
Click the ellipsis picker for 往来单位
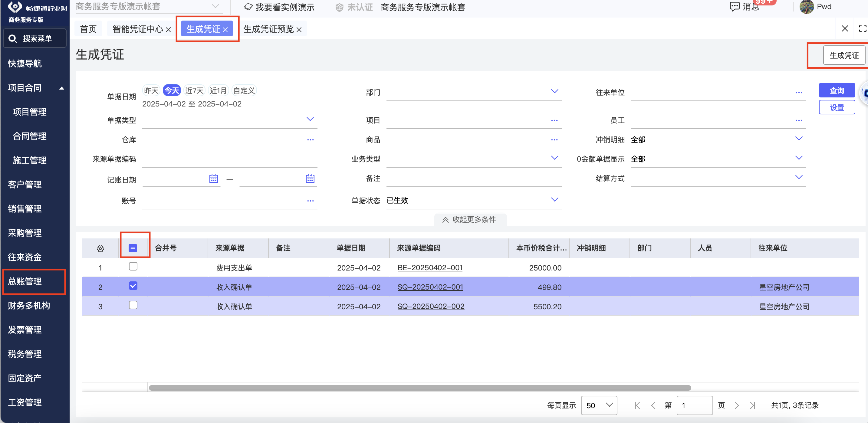[x=798, y=93]
